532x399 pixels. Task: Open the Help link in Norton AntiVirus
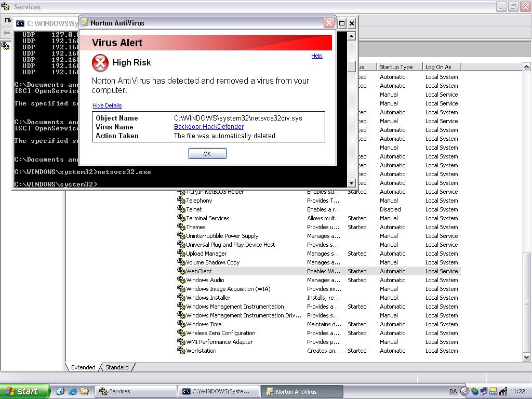coord(316,56)
